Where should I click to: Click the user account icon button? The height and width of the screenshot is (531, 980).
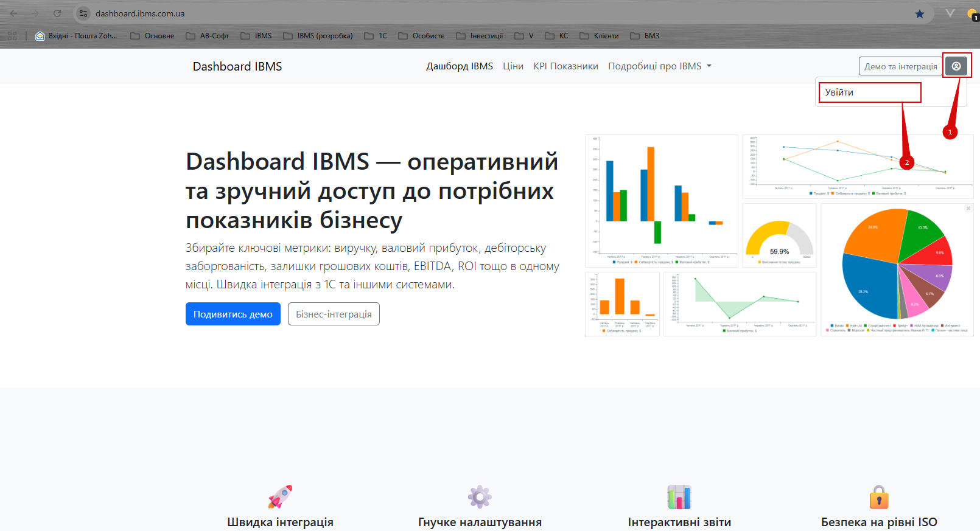956,66
